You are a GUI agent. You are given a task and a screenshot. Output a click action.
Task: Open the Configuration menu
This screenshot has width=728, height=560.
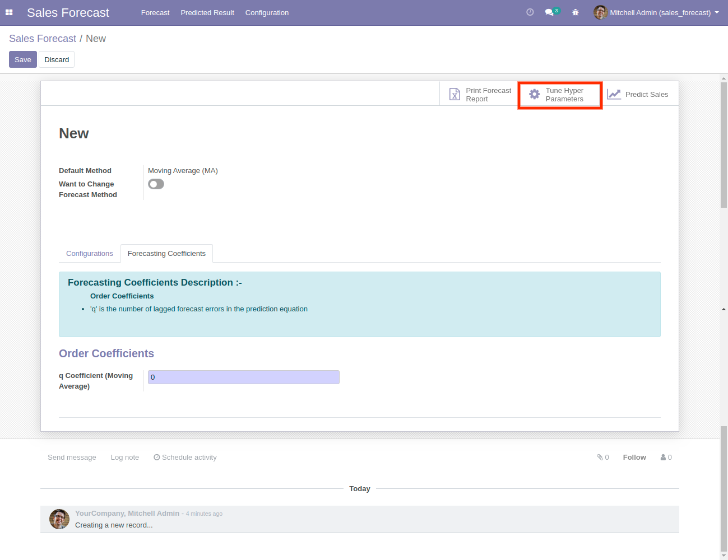267,12
